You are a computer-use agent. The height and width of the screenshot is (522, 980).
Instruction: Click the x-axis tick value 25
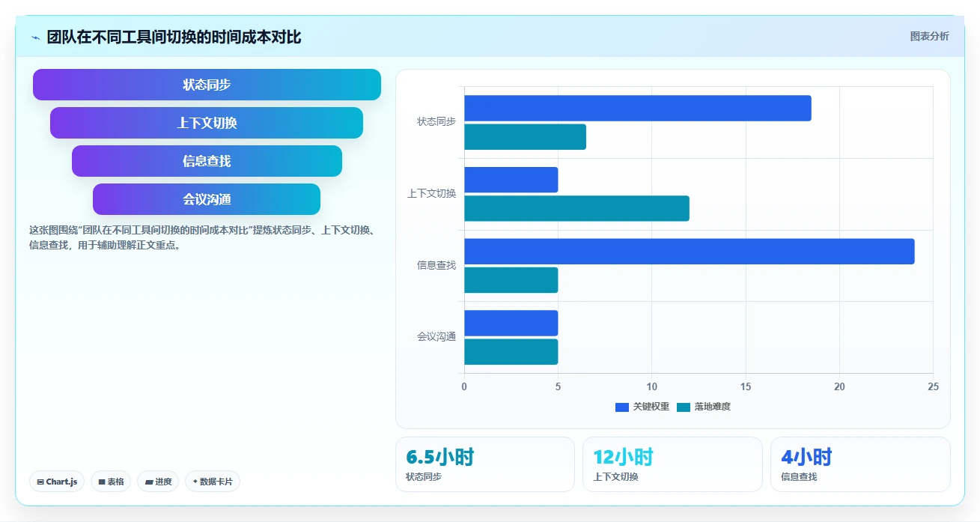(x=933, y=386)
